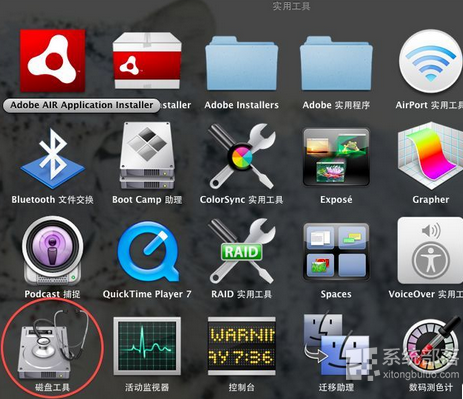Launch ColorSync 实用工具
The width and height of the screenshot is (463, 399).
pyautogui.click(x=242, y=156)
